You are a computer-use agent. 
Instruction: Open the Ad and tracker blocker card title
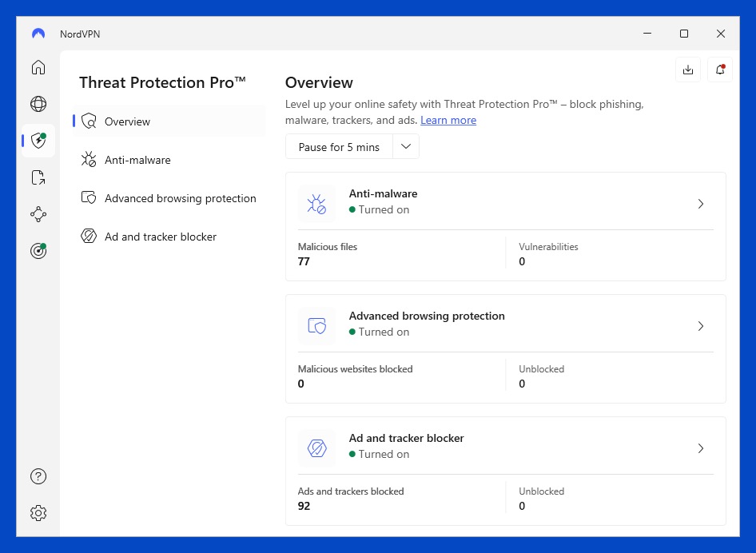pyautogui.click(x=407, y=438)
